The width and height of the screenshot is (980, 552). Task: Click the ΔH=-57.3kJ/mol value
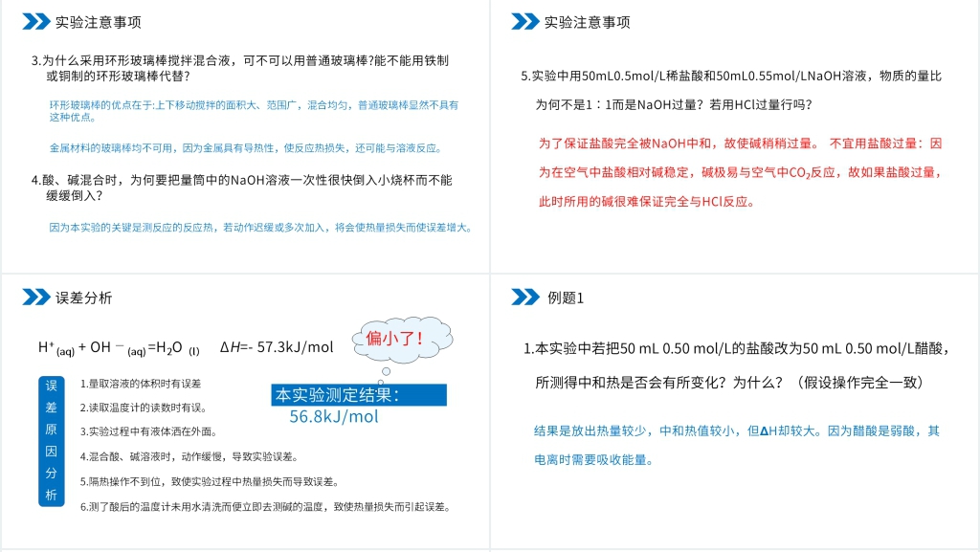277,347
